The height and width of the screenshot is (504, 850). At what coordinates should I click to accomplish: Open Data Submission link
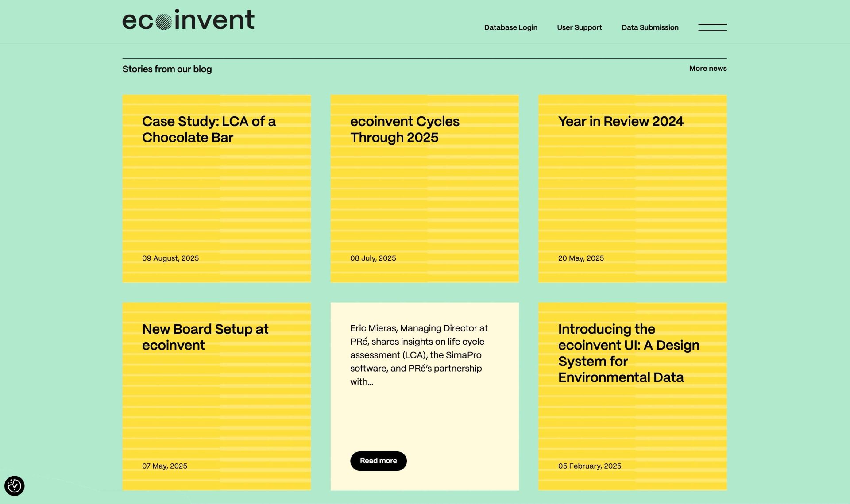[649, 27]
